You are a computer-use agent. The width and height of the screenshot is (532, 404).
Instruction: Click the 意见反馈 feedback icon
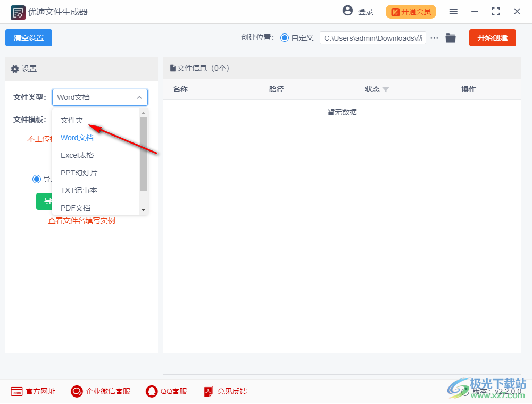(207, 391)
